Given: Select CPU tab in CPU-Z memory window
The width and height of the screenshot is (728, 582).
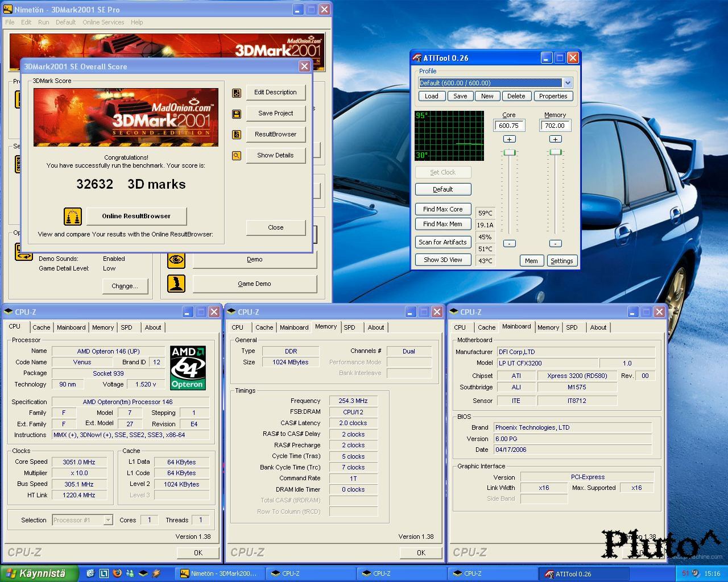Looking at the screenshot, I should click(x=237, y=327).
